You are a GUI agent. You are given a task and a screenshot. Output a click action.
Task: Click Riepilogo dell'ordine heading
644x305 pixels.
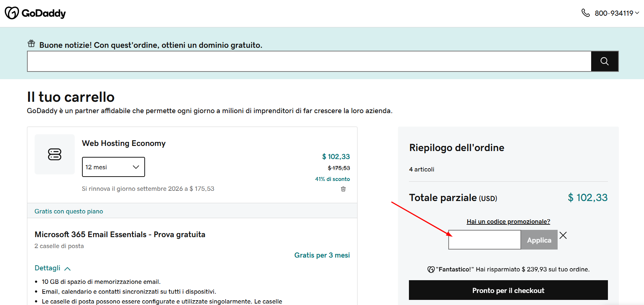click(457, 148)
